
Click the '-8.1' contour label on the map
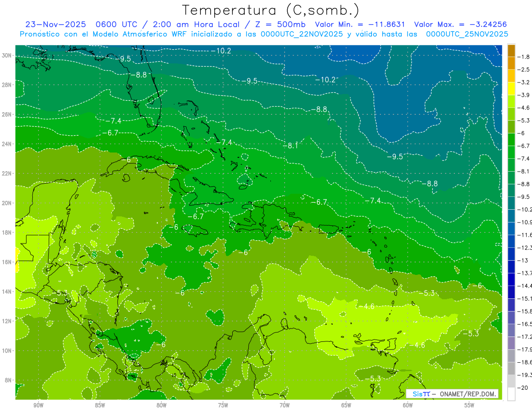(290, 145)
